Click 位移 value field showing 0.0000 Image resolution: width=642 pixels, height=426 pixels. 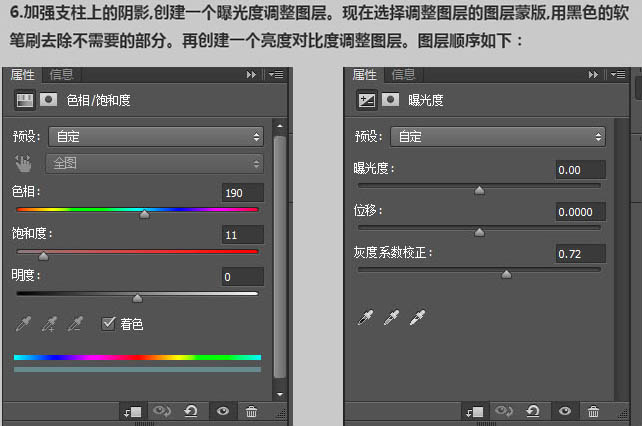pyautogui.click(x=580, y=212)
